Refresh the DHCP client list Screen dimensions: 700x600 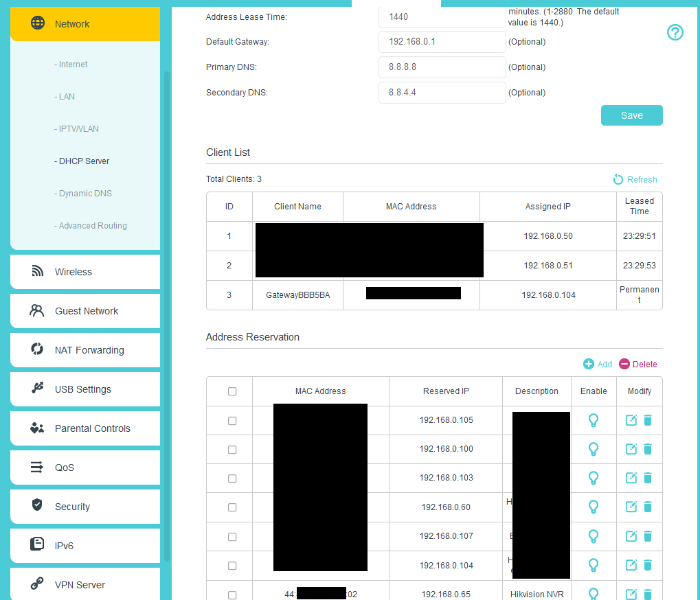click(635, 179)
